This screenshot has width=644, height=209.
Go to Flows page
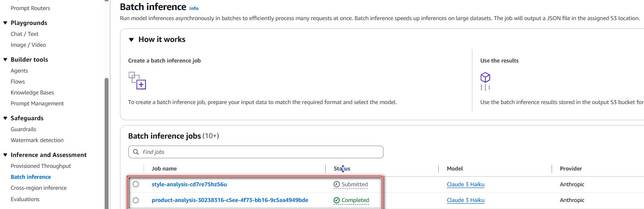click(x=18, y=82)
